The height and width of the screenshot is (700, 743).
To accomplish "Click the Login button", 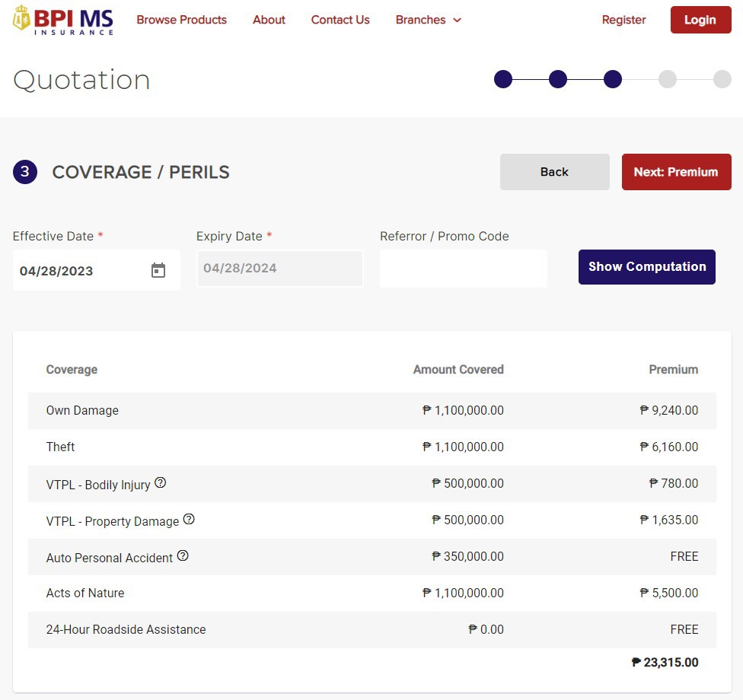I will [700, 20].
